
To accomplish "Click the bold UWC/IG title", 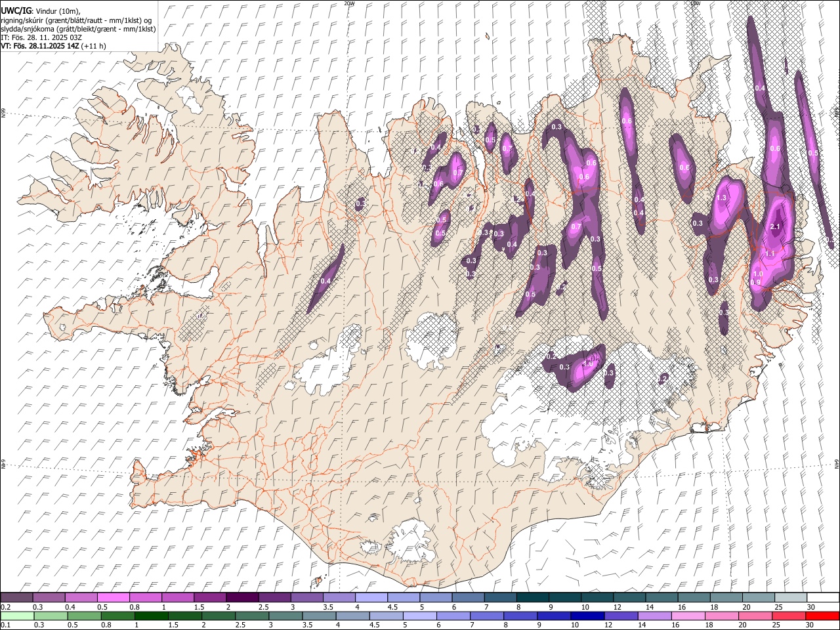I will 16,10.
